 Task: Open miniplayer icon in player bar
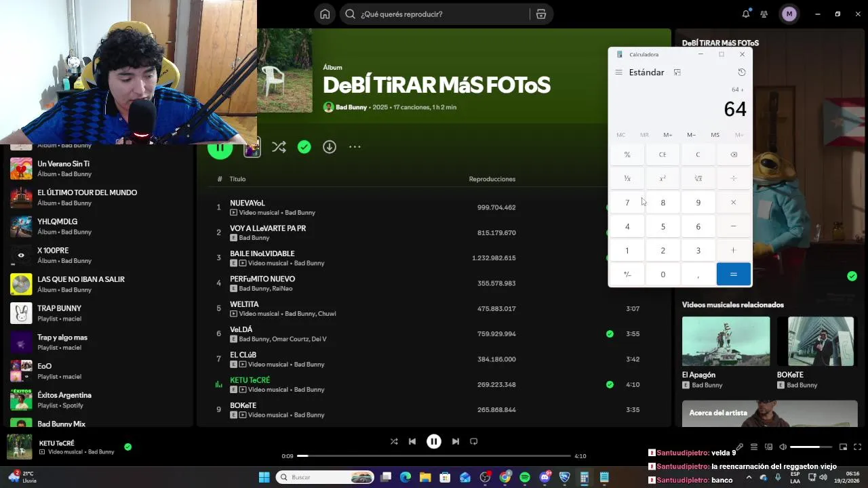843,447
